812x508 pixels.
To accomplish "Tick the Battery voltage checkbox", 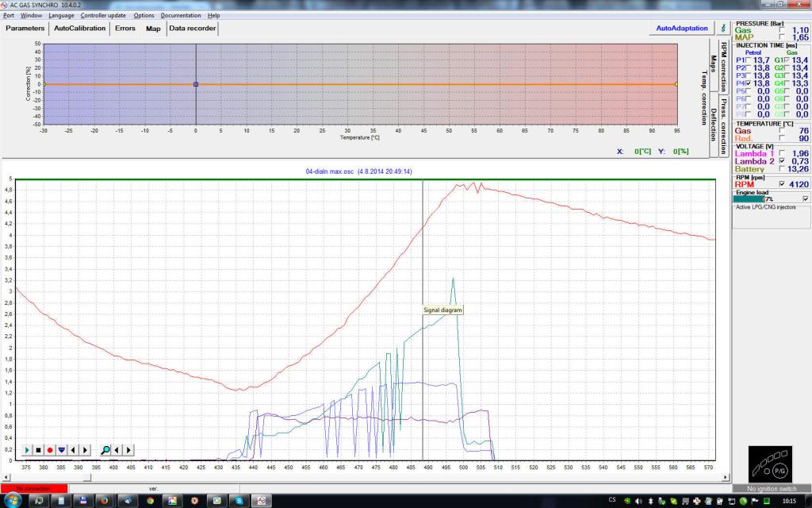I will pos(783,169).
